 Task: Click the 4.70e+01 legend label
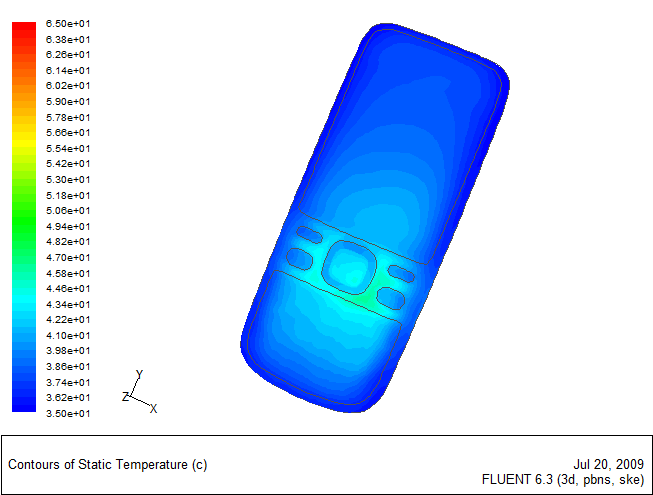coord(68,257)
